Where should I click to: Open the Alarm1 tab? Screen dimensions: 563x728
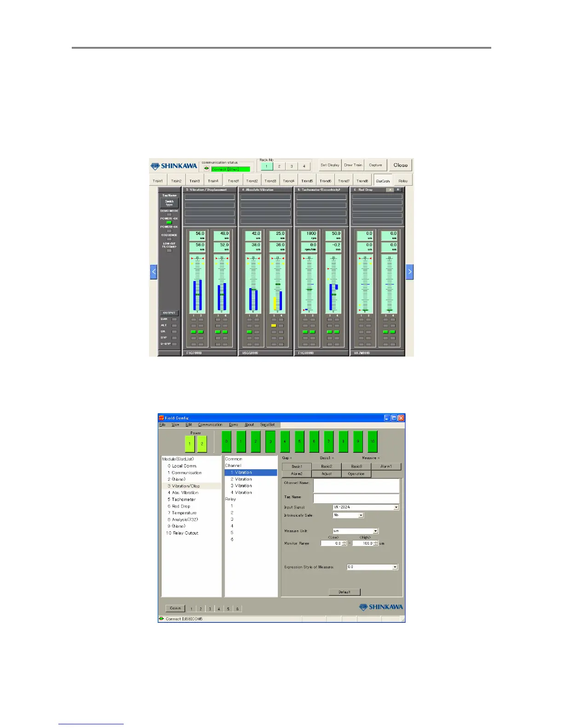[x=386, y=466]
